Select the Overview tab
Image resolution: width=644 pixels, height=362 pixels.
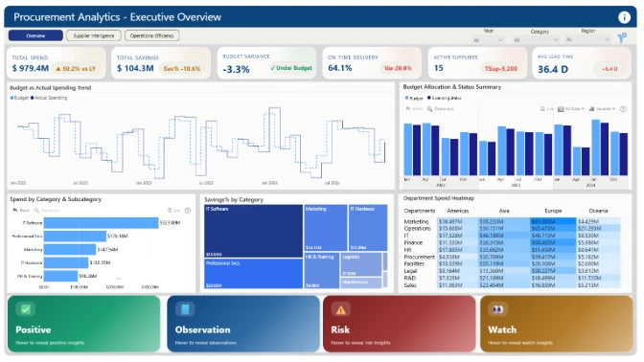click(x=35, y=35)
